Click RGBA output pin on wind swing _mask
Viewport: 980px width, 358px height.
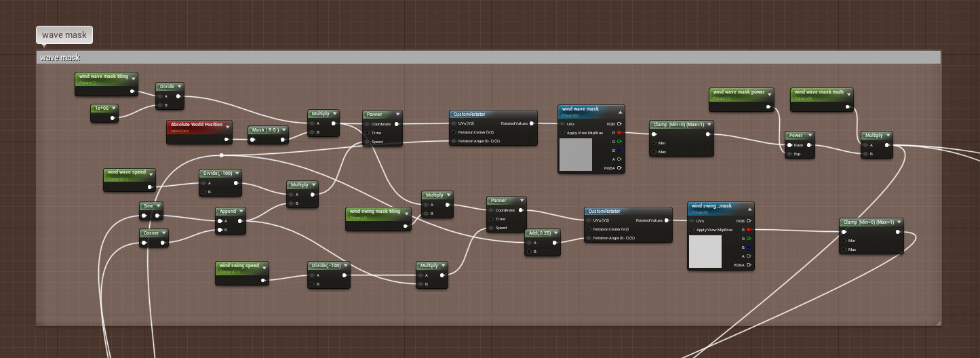tap(748, 265)
